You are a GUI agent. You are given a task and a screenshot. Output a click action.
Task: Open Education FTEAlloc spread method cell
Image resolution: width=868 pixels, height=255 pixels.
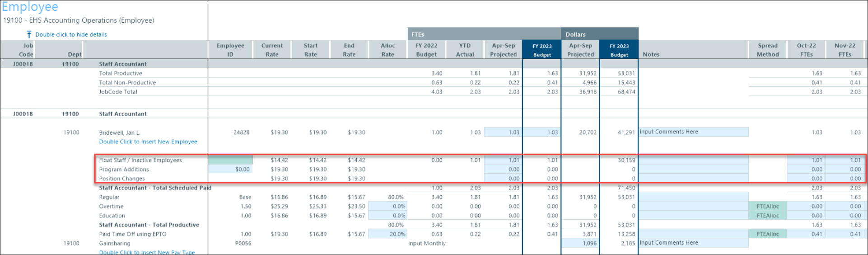tap(767, 216)
